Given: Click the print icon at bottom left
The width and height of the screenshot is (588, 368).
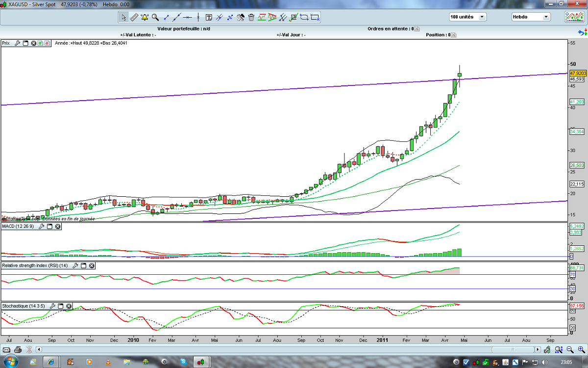Looking at the screenshot, I should (18, 350).
